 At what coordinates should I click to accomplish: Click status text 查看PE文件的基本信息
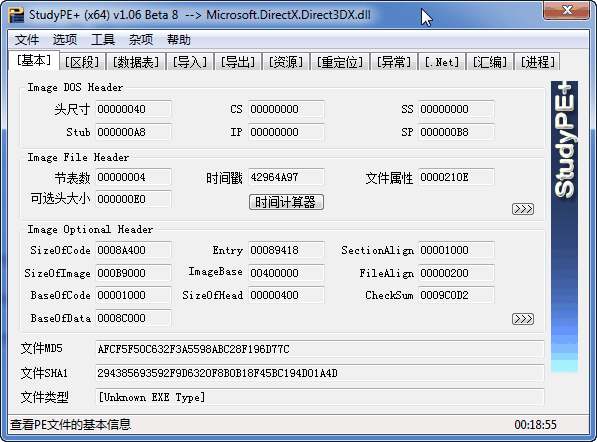[x=70, y=424]
